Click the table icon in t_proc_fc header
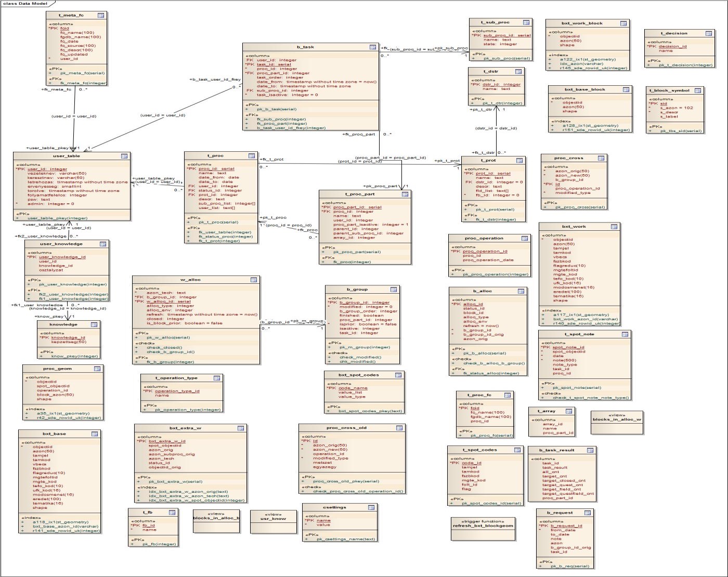The width and height of the screenshot is (728, 577). tap(506, 395)
